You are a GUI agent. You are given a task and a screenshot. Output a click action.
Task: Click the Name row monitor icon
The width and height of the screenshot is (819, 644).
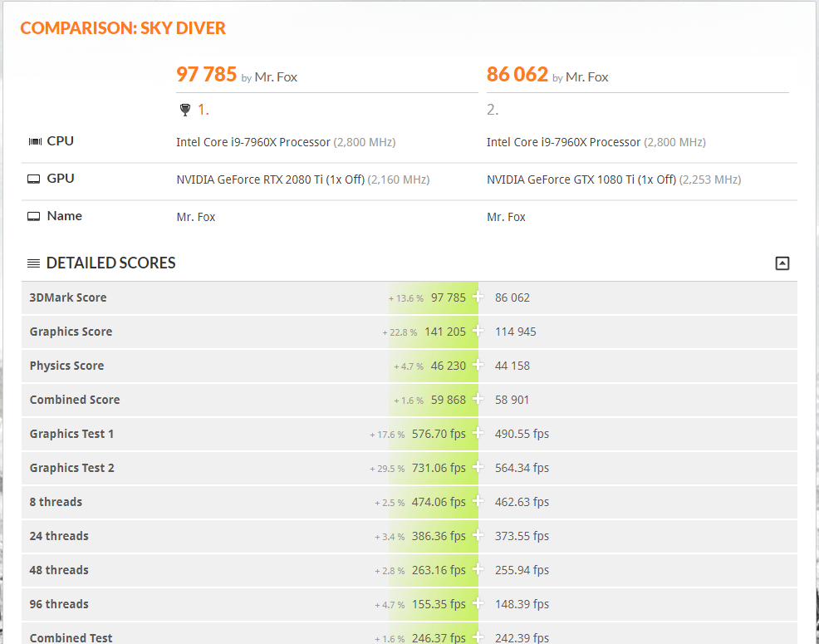(33, 216)
